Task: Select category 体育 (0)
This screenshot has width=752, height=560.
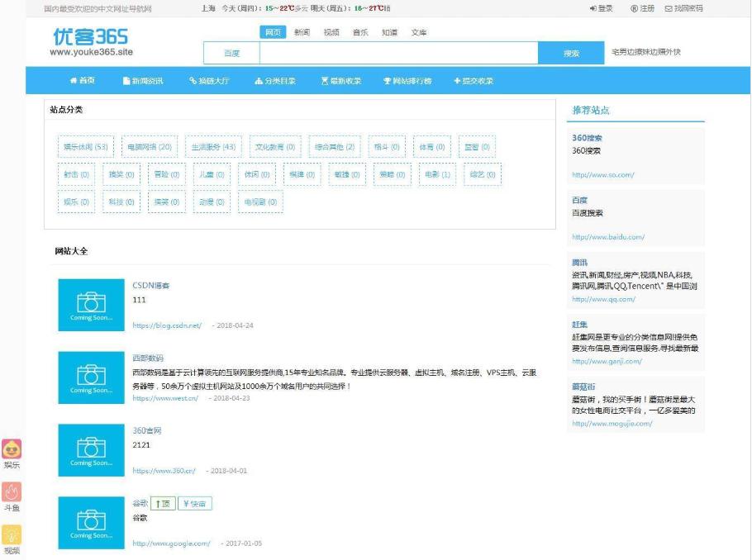Action: click(x=432, y=147)
